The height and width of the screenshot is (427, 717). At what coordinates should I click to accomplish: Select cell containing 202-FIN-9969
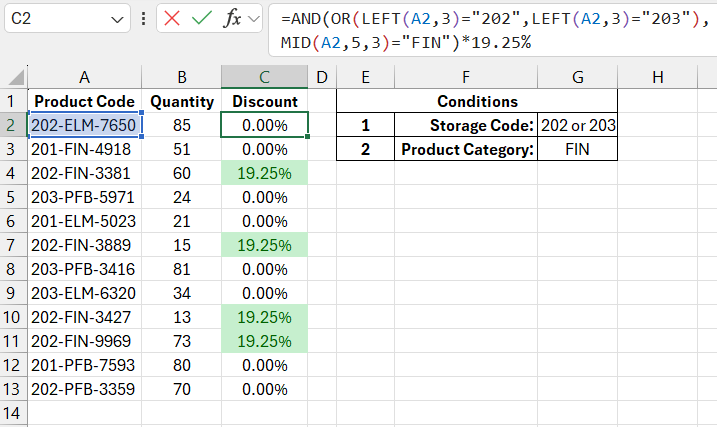tap(85, 341)
